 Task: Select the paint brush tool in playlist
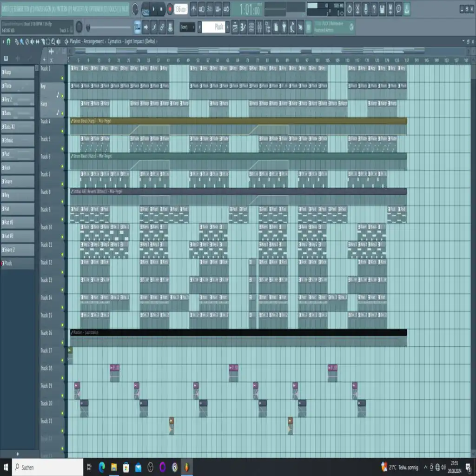point(21,41)
